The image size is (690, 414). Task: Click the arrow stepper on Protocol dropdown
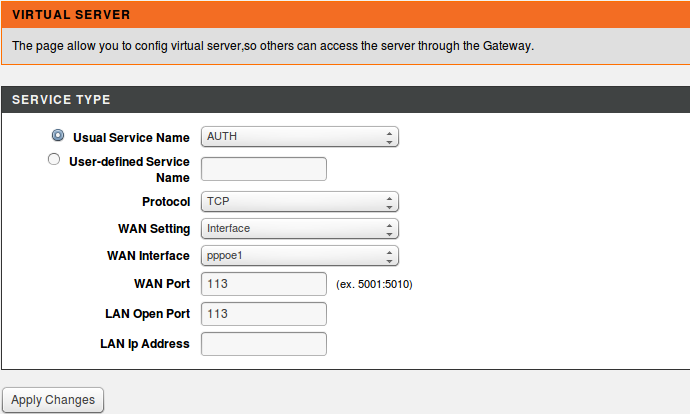coord(389,202)
